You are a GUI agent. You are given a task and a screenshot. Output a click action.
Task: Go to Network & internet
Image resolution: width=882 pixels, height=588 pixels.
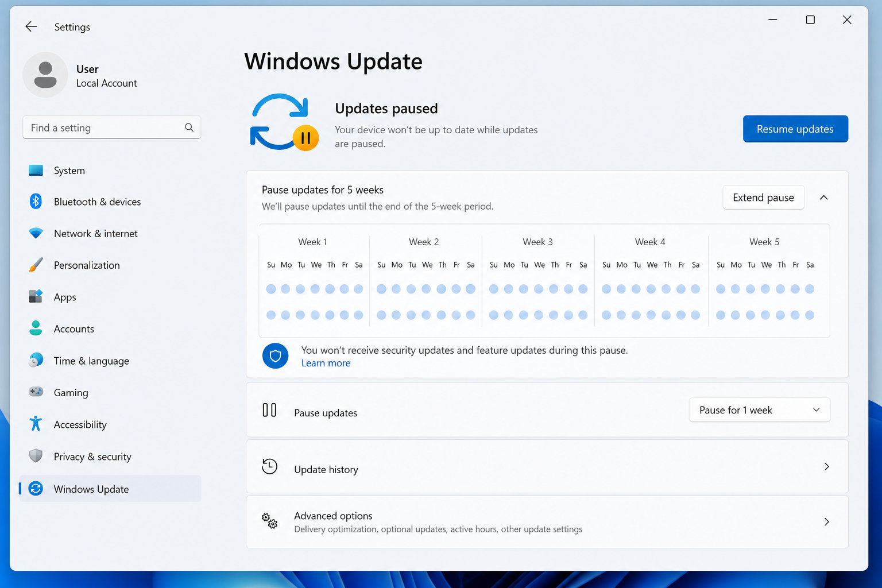[x=110, y=233]
